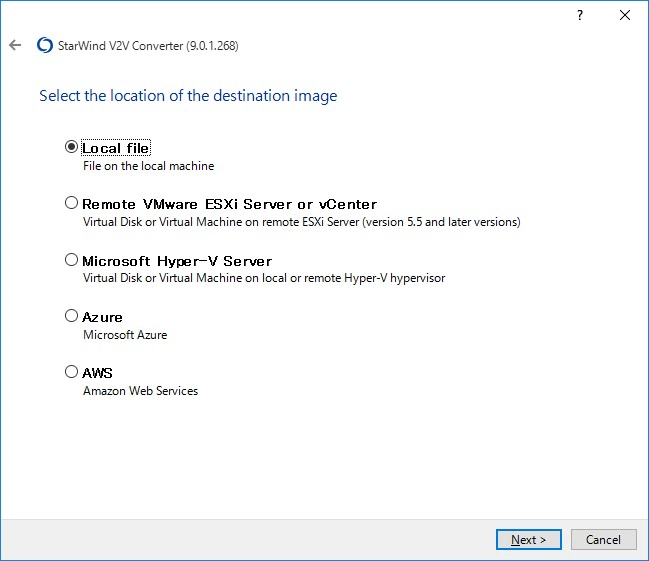Select the Microsoft Hyper-V Server radio button
Image resolution: width=649 pixels, height=561 pixels.
(x=71, y=260)
